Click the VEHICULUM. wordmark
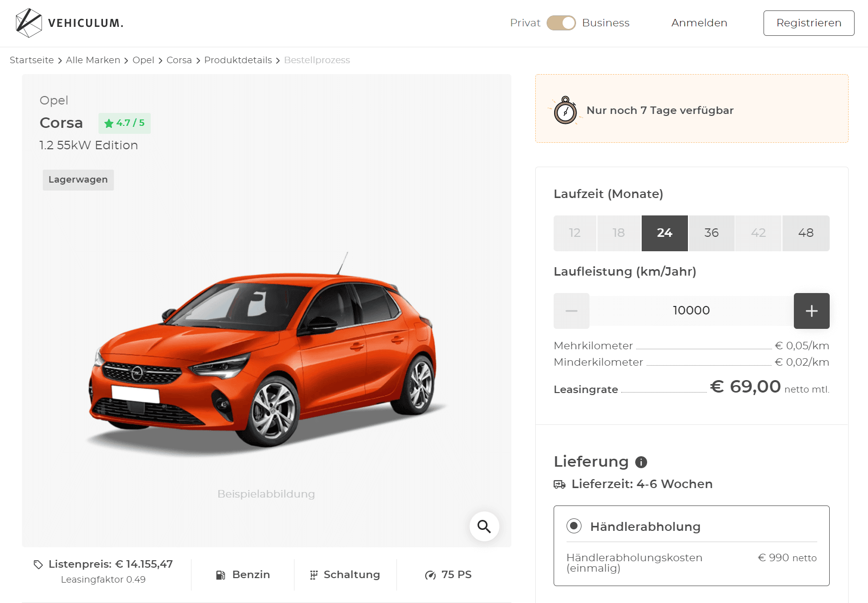Screen dimensions: 868x603 coord(86,23)
